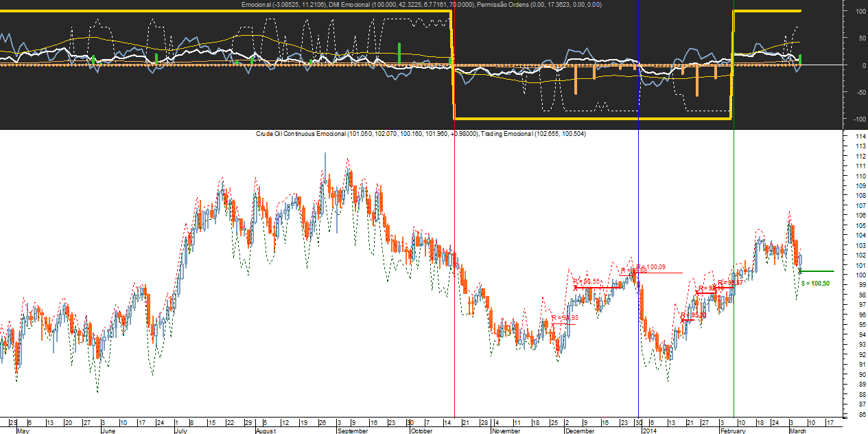The width and height of the screenshot is (868, 434).
Task: Click the green X support marker
Action: point(800,271)
